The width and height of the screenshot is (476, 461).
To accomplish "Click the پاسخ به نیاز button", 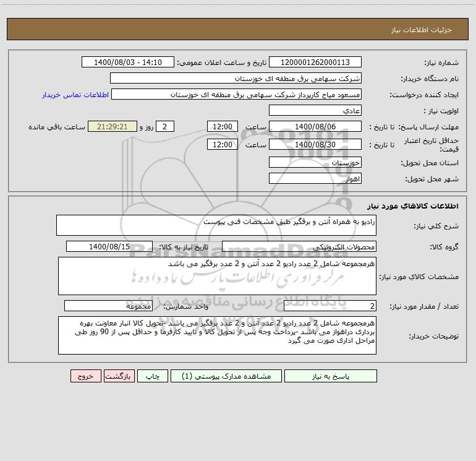I will point(331,376).
